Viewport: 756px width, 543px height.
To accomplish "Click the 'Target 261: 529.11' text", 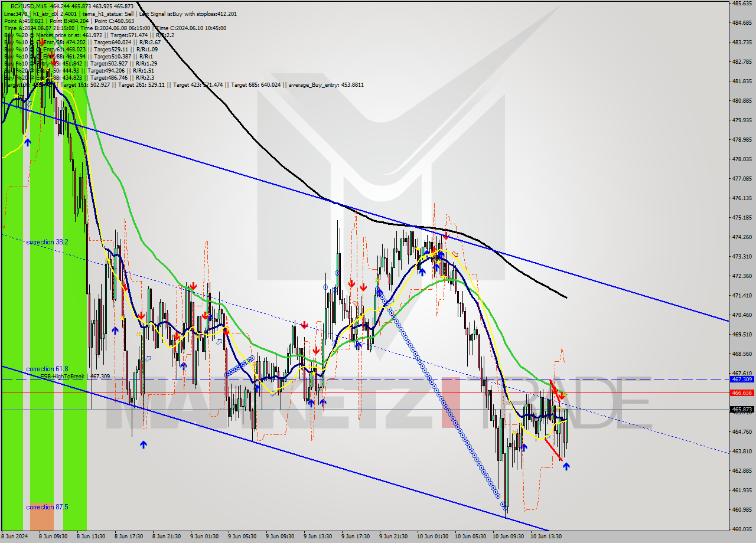I will [x=142, y=85].
